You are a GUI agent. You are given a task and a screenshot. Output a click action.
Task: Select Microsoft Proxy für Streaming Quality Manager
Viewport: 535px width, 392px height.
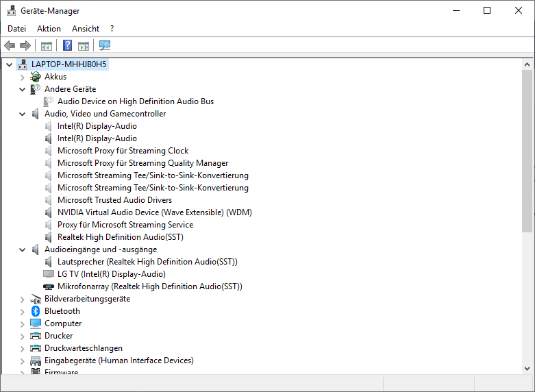(x=142, y=163)
